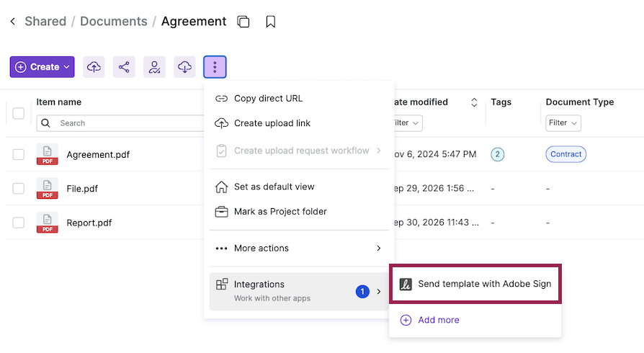
Task: Click the Report.pdf PDF icon
Action: tap(48, 223)
